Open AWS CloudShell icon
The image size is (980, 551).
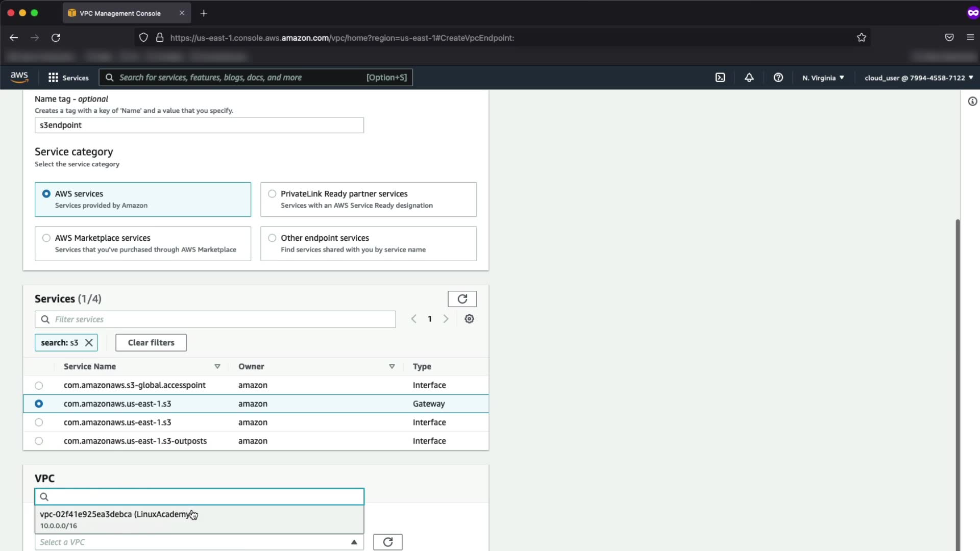[720, 78]
